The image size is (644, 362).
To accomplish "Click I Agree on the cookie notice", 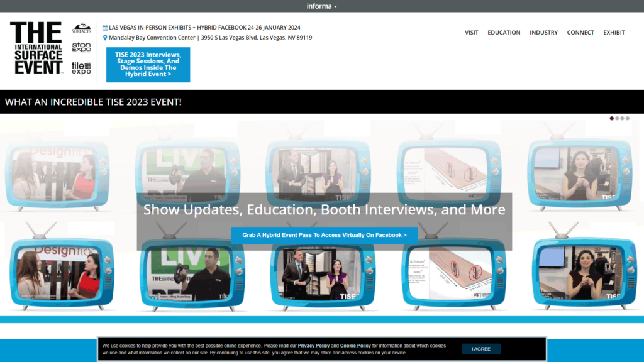I will click(481, 349).
